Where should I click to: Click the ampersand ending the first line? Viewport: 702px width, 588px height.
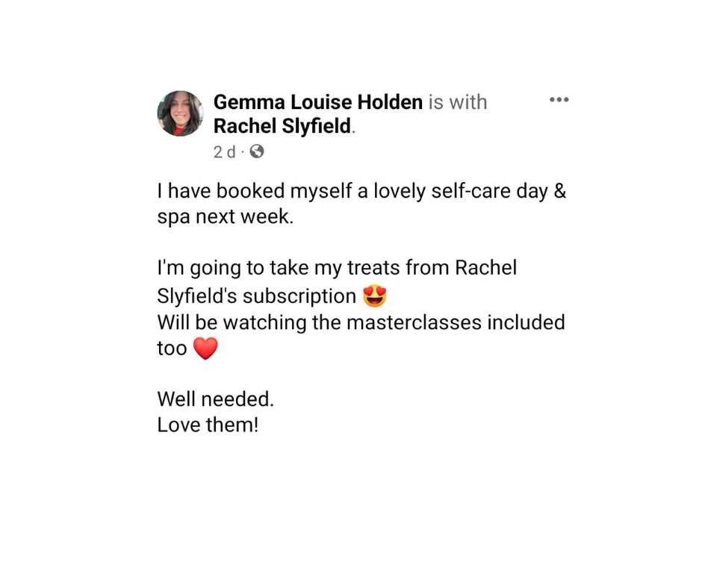[561, 191]
